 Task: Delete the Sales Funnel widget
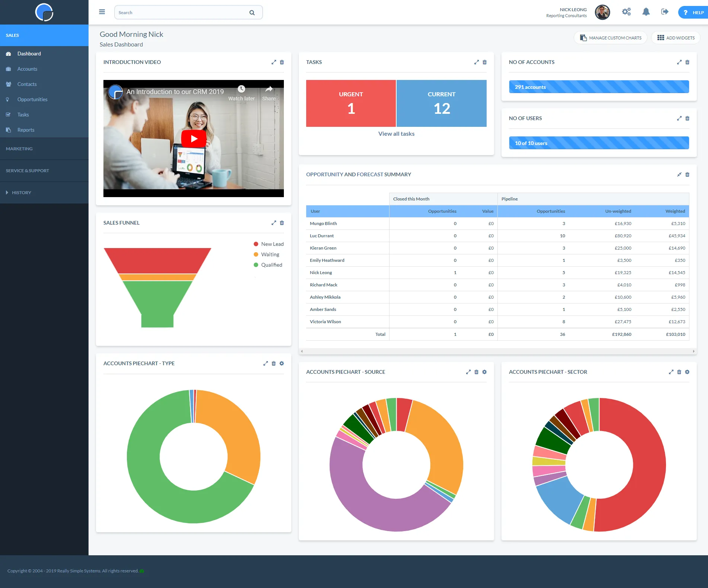[x=282, y=223]
